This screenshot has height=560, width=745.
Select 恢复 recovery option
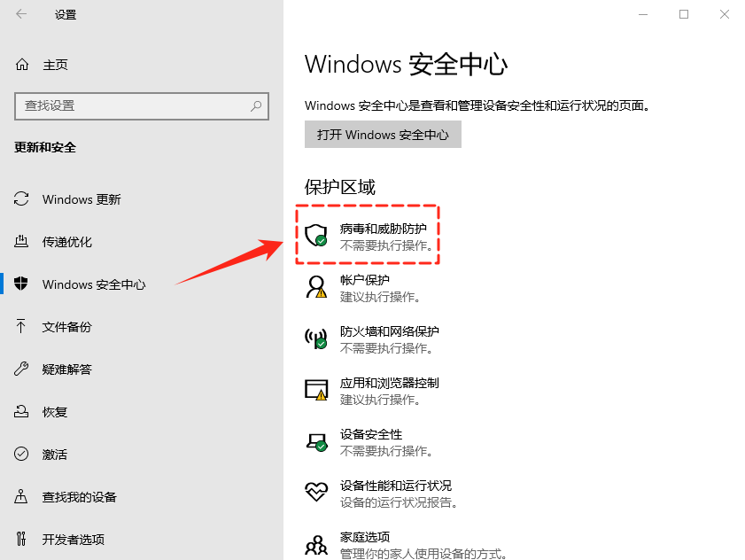[55, 412]
